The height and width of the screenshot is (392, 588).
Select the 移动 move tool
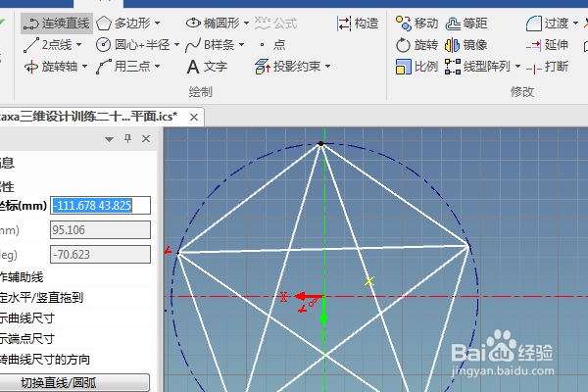[x=417, y=24]
